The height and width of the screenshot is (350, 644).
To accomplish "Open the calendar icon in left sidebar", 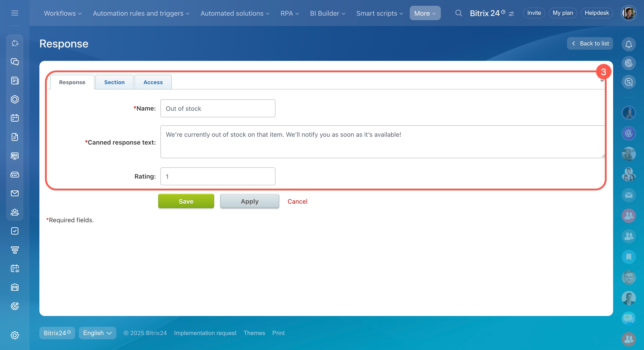I will coord(15,118).
